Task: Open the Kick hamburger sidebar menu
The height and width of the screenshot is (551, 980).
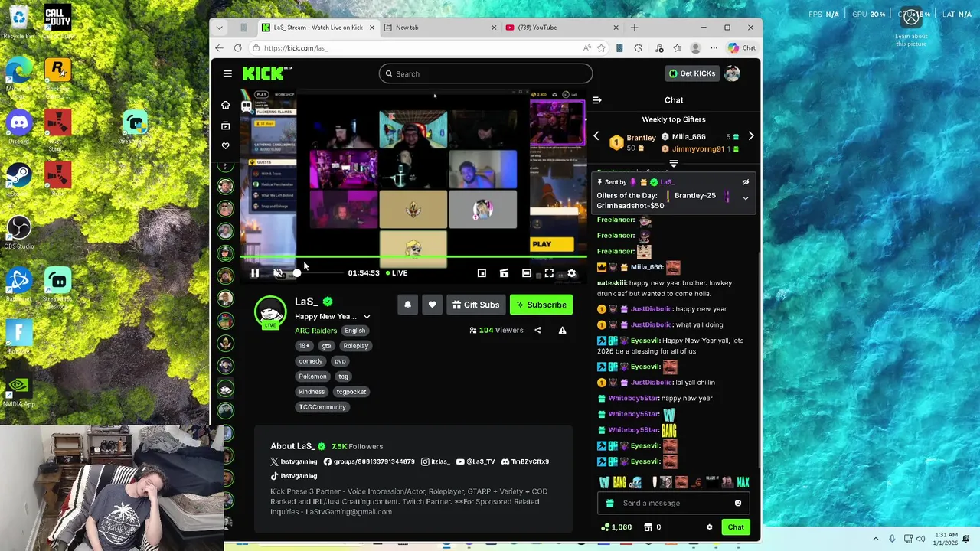Action: tap(227, 73)
